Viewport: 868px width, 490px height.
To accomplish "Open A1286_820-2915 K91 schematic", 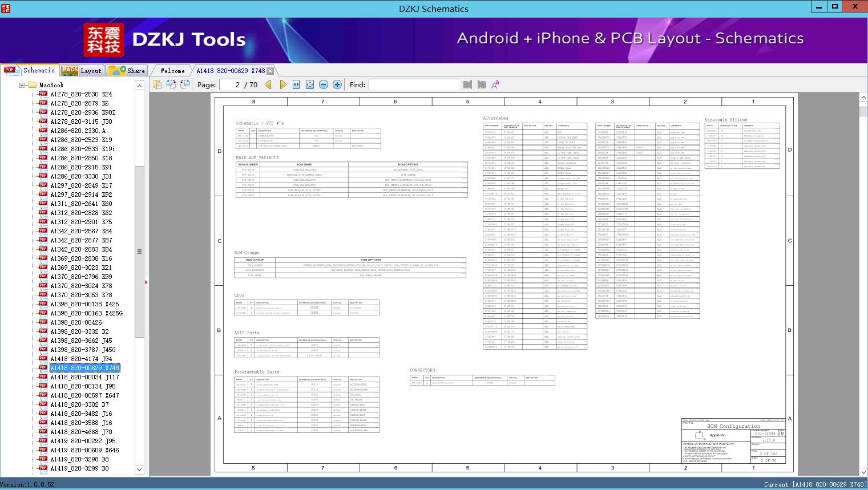I will tap(81, 167).
